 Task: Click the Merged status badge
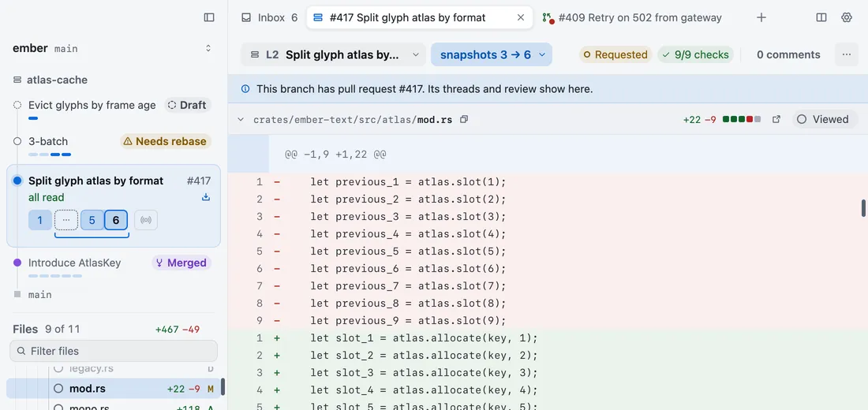(181, 263)
